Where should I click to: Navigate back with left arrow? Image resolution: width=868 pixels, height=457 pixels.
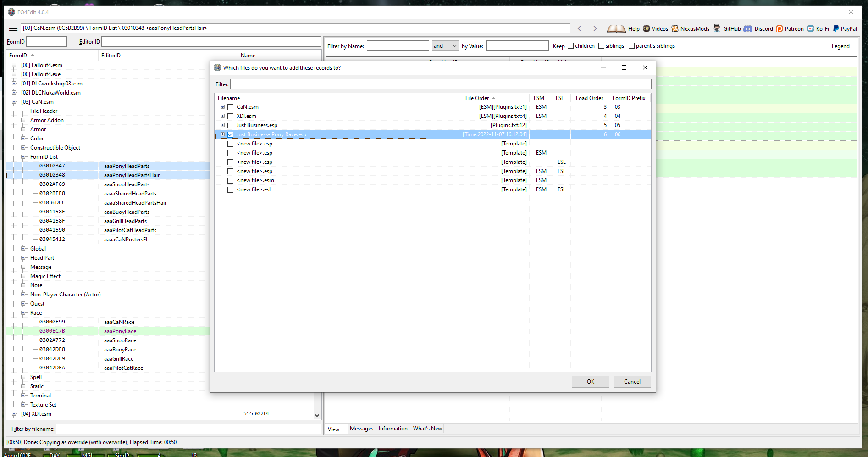coord(580,28)
